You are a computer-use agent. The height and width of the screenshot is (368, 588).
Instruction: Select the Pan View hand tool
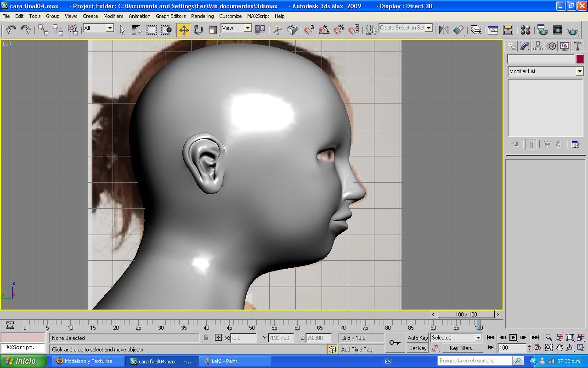(x=560, y=348)
